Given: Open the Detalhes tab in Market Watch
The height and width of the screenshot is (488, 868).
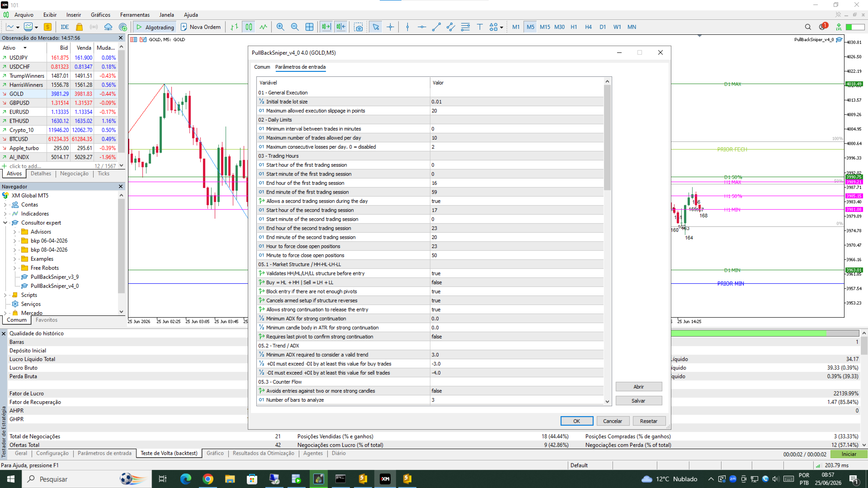Looking at the screenshot, I should (x=41, y=174).
